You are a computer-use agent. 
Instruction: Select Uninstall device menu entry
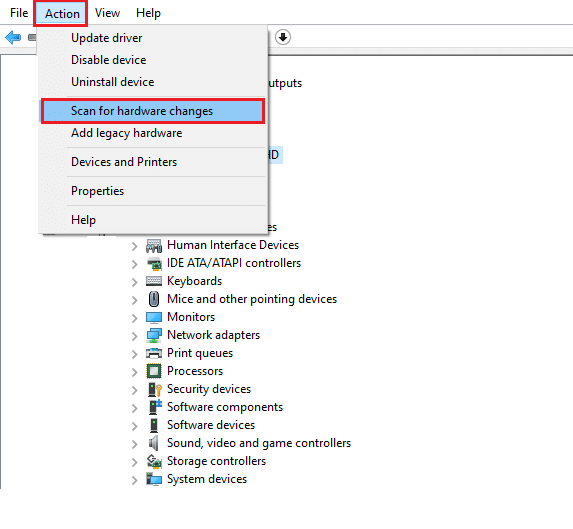152,82
